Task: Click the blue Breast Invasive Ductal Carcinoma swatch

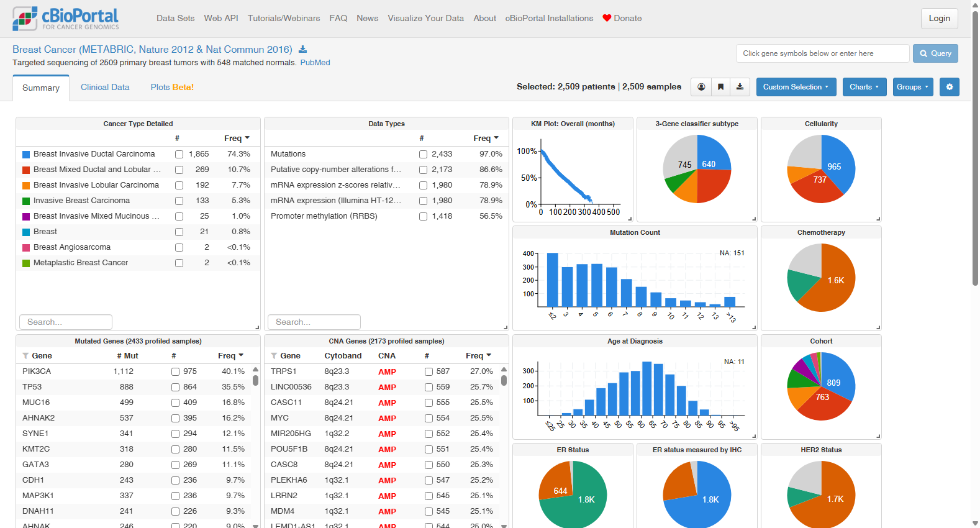Action: 26,154
